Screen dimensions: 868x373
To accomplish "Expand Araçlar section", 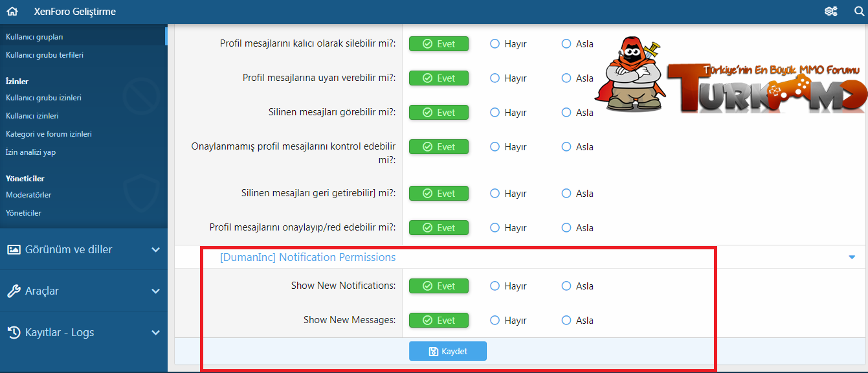I will [x=83, y=291].
